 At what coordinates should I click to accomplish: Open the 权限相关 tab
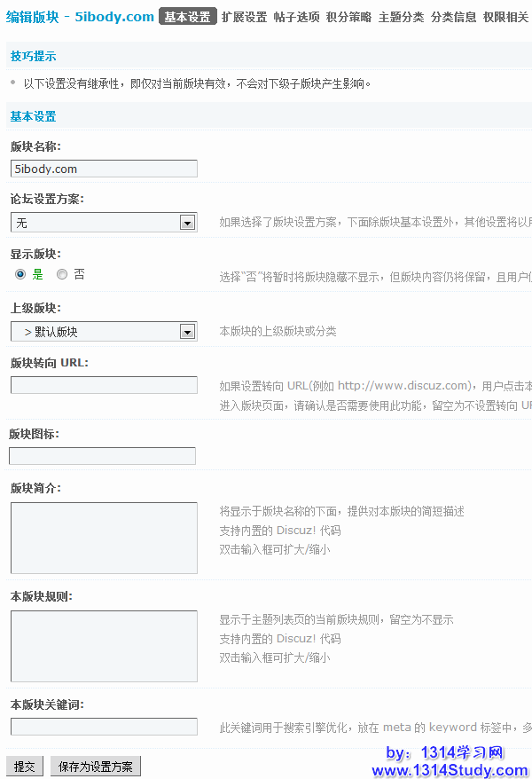[x=505, y=17]
